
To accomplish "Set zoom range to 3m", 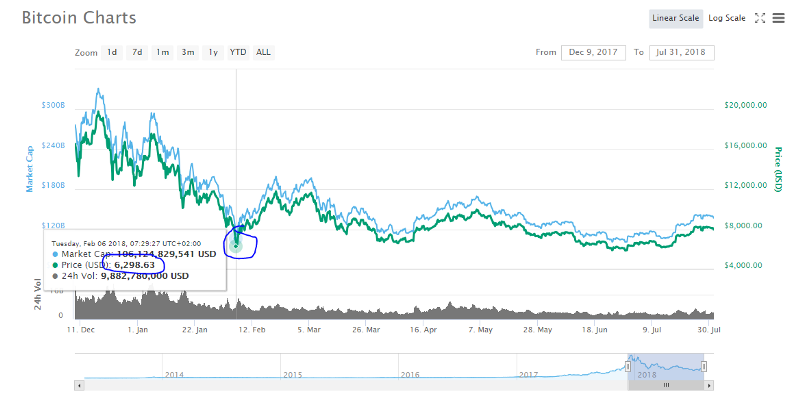I will coord(188,52).
